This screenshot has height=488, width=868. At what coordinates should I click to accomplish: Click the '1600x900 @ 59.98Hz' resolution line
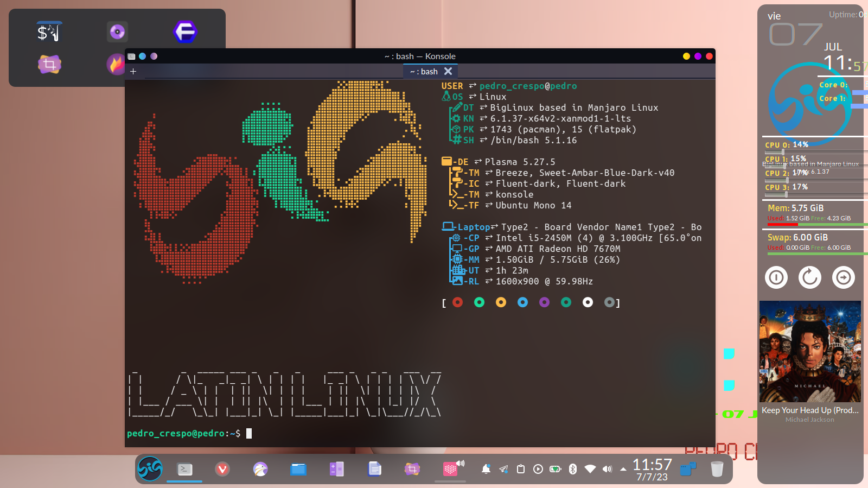tap(544, 281)
